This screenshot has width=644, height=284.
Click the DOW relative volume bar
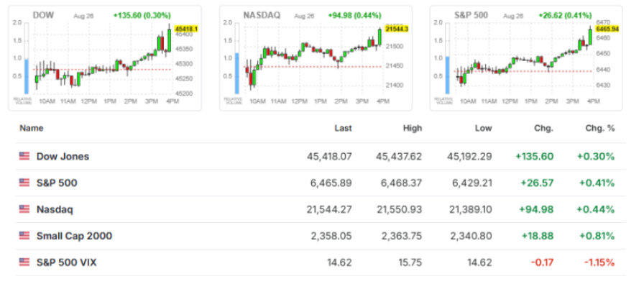coord(27,76)
